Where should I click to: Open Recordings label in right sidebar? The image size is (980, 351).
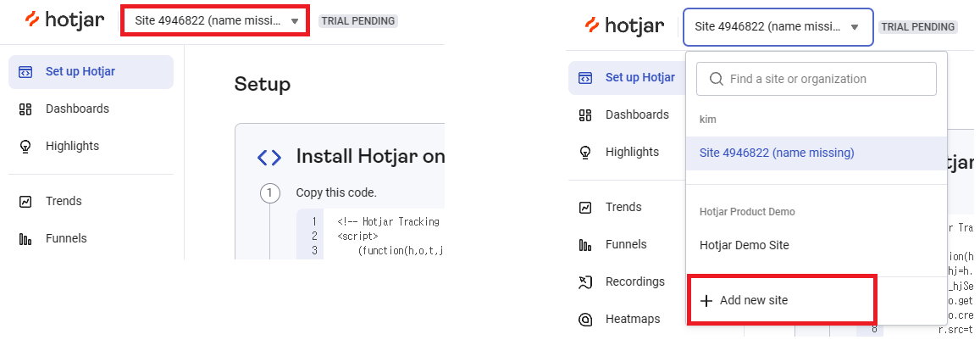[x=635, y=281]
